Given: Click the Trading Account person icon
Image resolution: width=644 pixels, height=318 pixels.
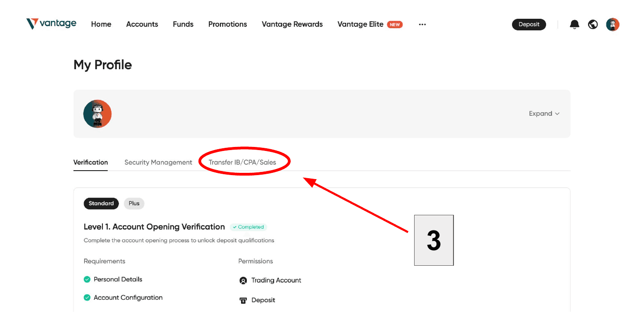Looking at the screenshot, I should pos(243,280).
